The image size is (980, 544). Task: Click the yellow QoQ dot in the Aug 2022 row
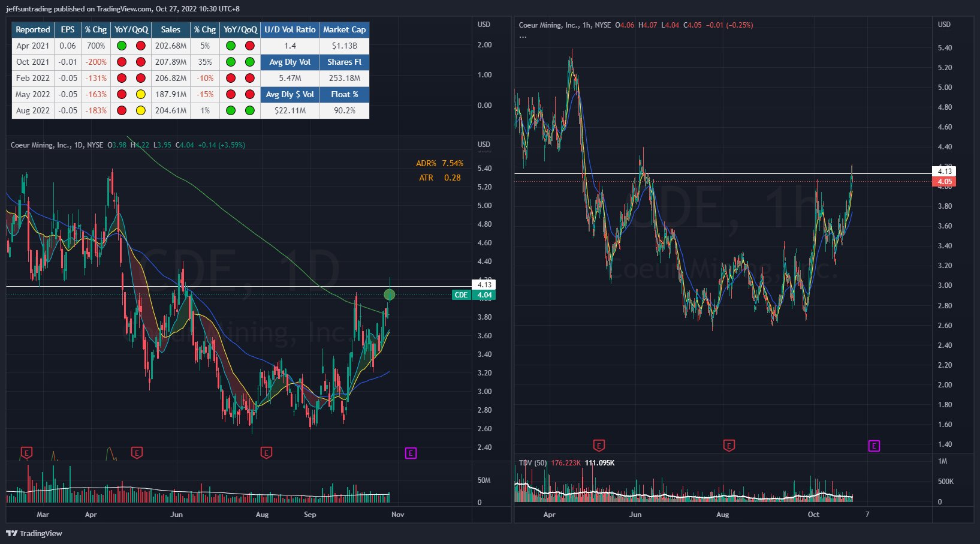(x=141, y=110)
